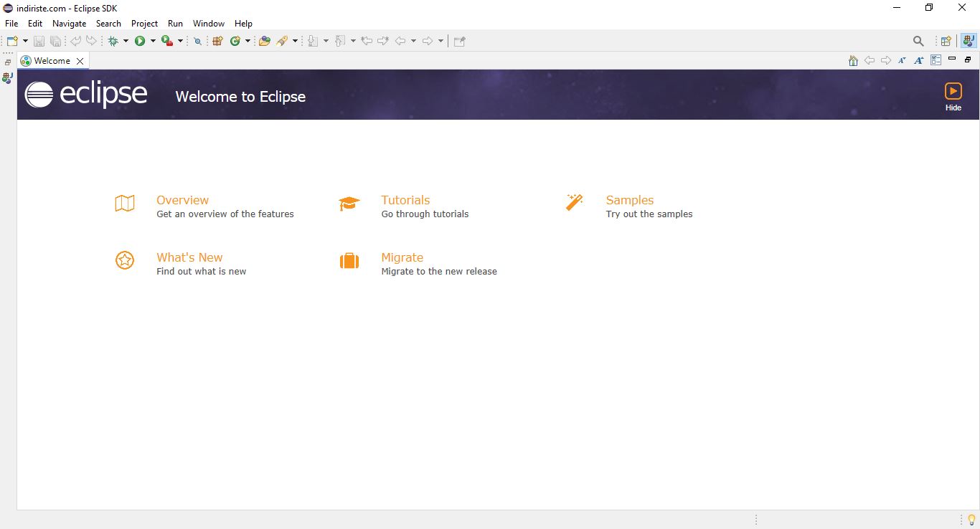This screenshot has width=980, height=529.
Task: Restore the Welcome view pane
Action: pos(968,59)
